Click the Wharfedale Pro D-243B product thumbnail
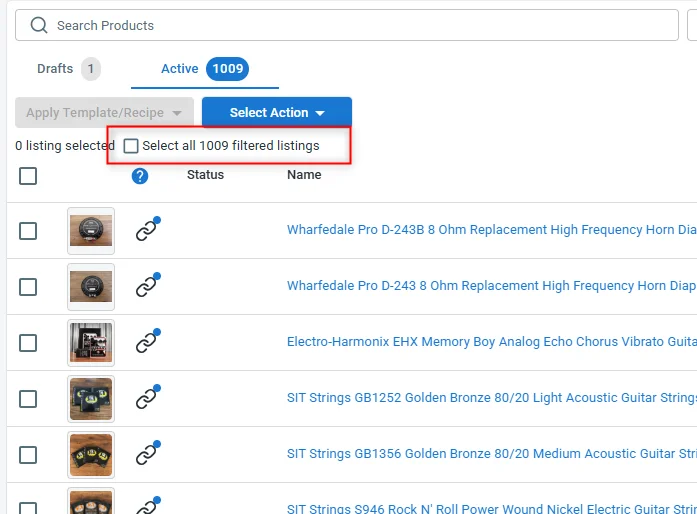 point(91,231)
